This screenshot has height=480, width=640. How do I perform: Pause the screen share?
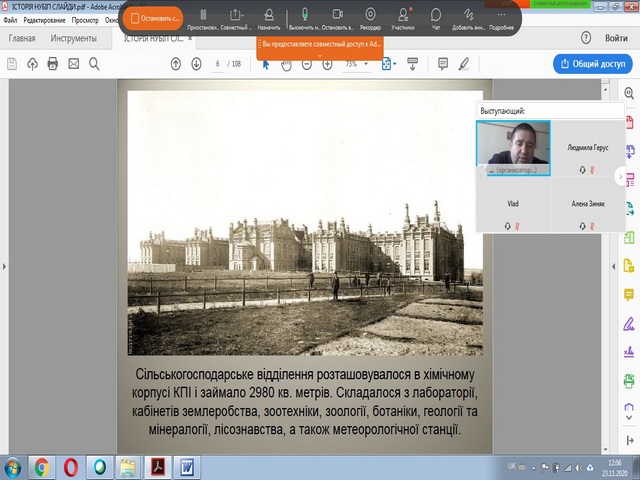(203, 19)
